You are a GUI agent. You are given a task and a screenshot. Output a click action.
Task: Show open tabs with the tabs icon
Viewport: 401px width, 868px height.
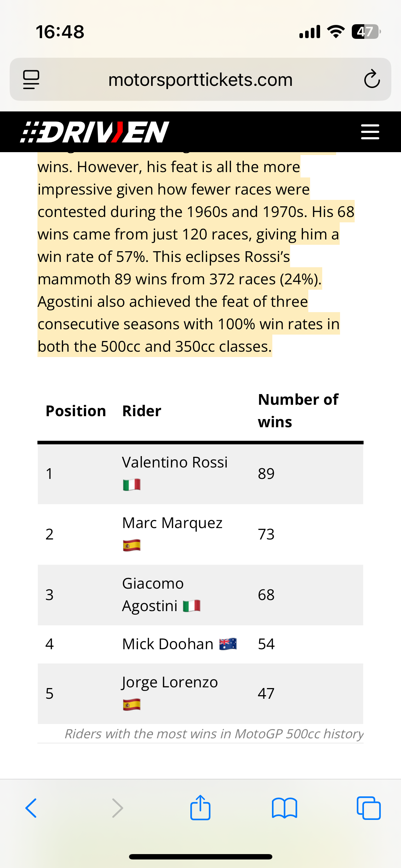(369, 808)
